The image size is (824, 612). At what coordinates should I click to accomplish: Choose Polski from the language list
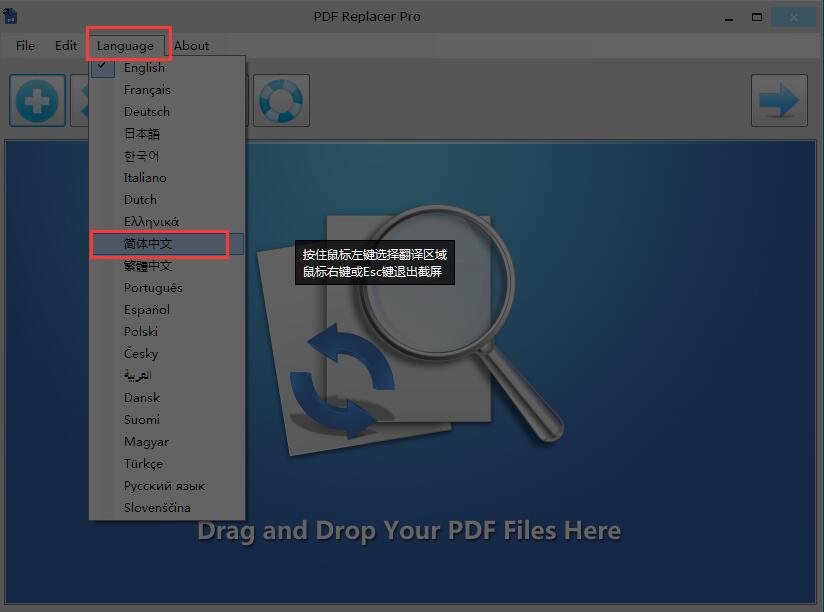167,332
